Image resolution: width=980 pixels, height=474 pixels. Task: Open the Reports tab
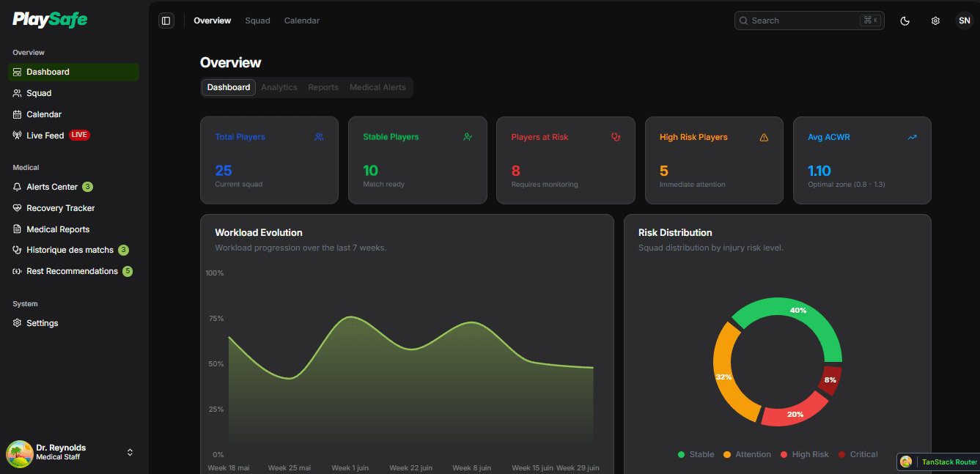click(x=323, y=87)
